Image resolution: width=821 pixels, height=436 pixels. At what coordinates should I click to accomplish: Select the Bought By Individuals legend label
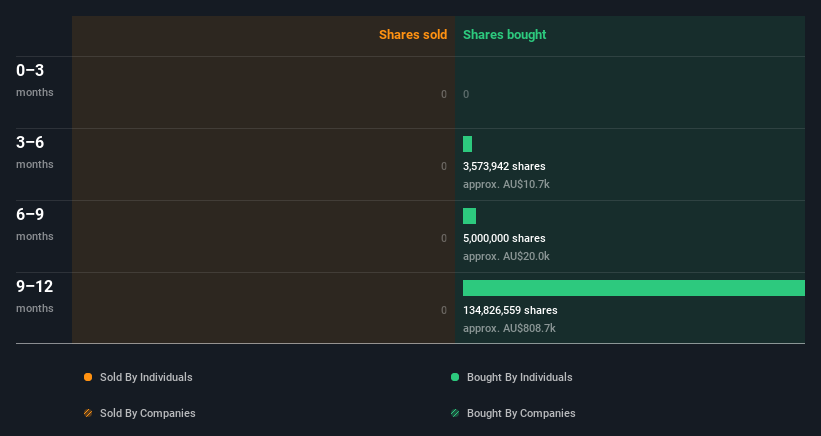519,377
